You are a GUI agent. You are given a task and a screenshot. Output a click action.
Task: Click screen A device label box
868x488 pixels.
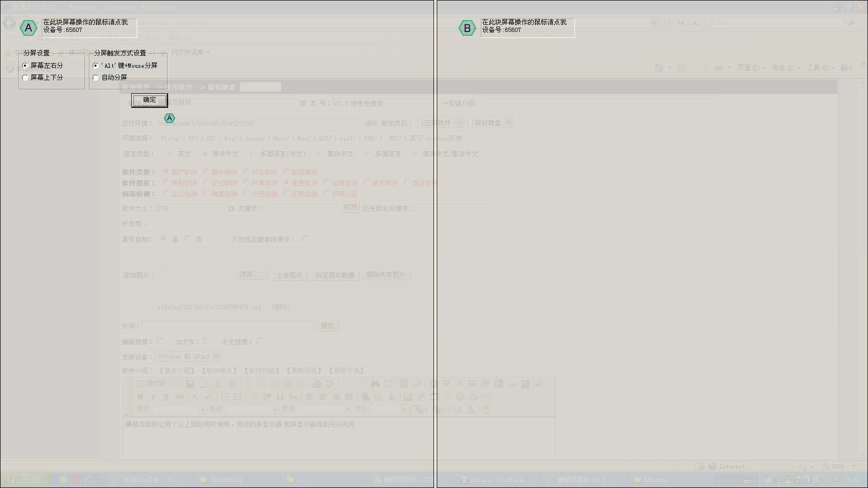[90, 27]
